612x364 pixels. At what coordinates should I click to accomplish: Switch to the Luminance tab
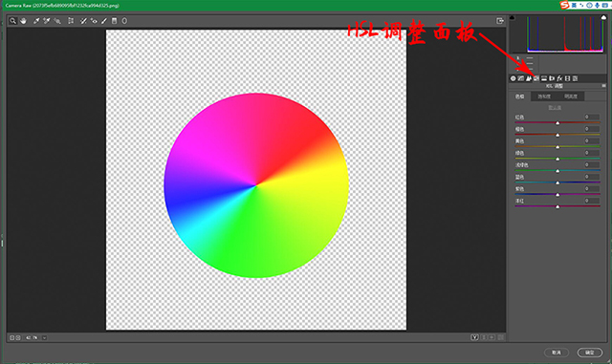tap(571, 96)
